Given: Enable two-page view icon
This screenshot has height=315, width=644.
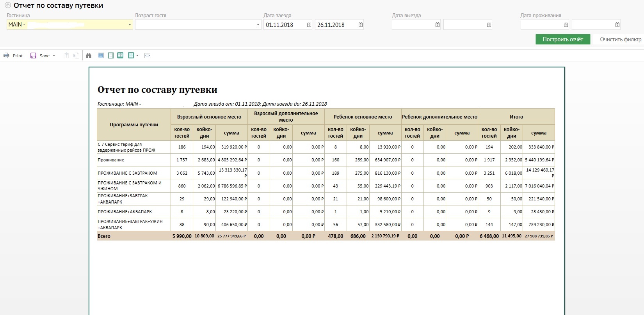Looking at the screenshot, I should (x=120, y=56).
